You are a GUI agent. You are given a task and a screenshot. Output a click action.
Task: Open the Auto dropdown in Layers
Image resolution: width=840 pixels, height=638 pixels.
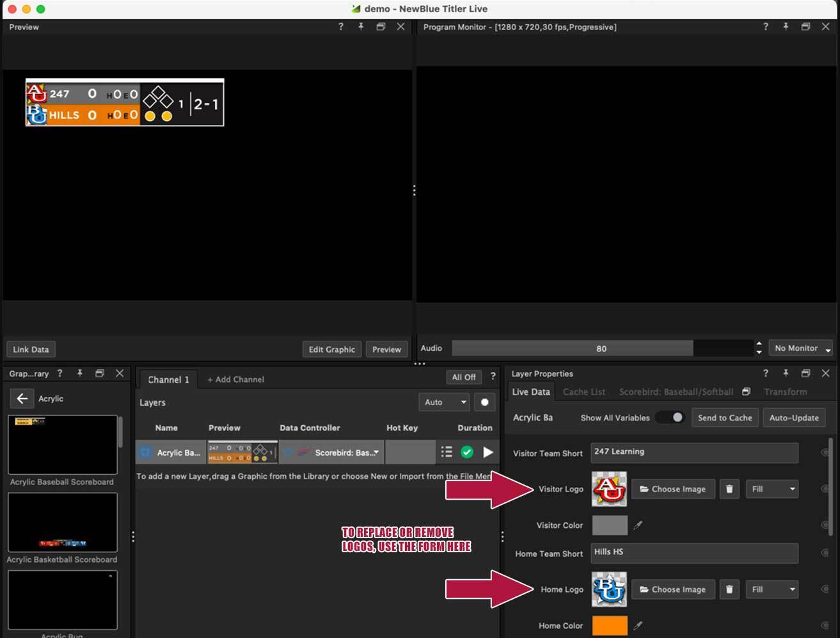(x=444, y=403)
